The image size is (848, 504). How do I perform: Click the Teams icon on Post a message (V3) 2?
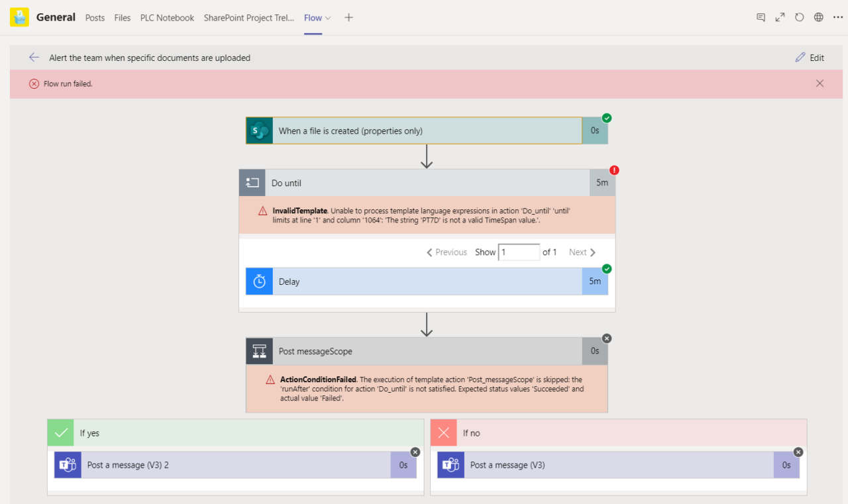pyautogui.click(x=67, y=464)
